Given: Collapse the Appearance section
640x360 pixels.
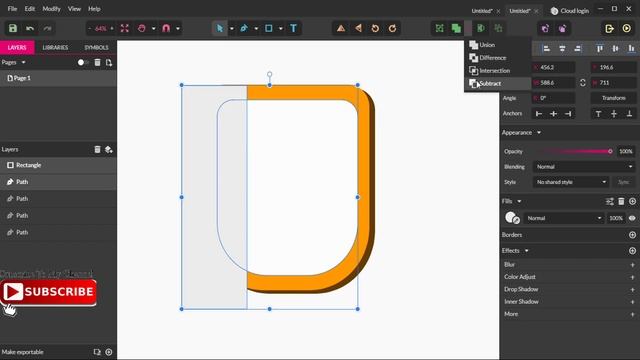Looking at the screenshot, I should click(x=539, y=133).
